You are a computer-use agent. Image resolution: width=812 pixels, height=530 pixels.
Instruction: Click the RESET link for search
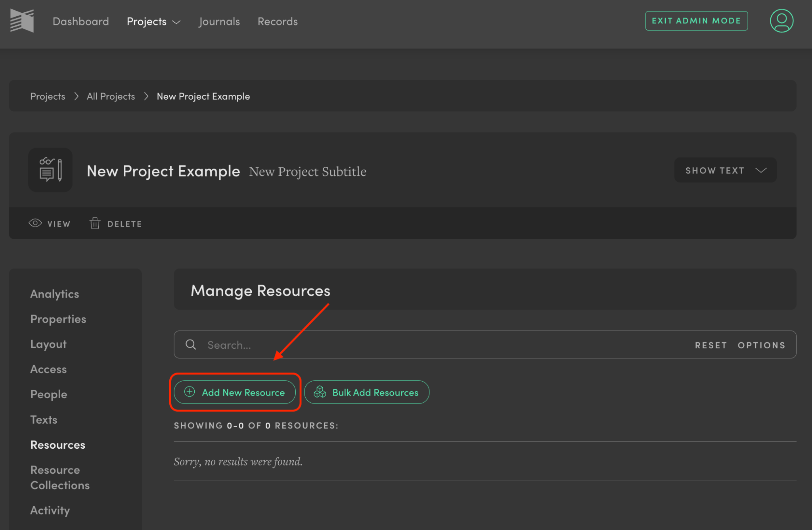pyautogui.click(x=711, y=345)
